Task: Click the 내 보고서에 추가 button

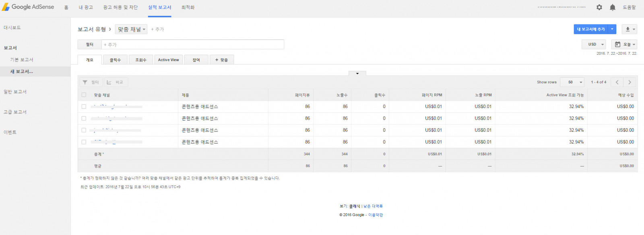Action: pos(590,29)
